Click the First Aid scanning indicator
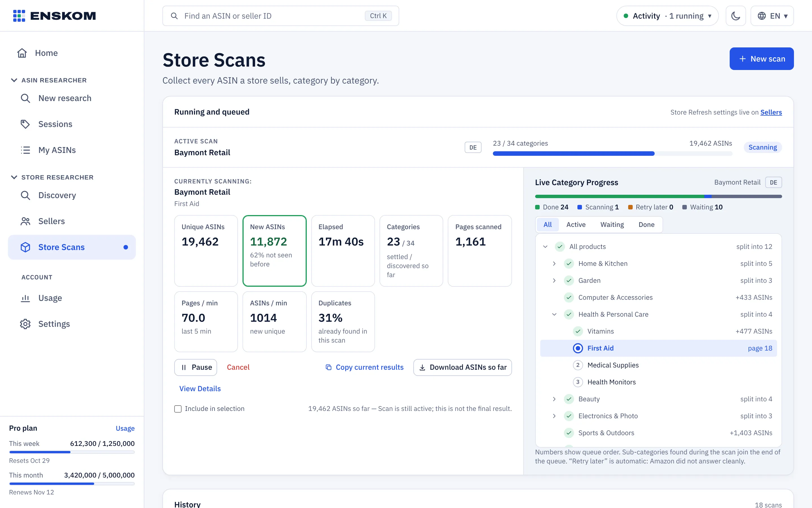 [x=578, y=348]
